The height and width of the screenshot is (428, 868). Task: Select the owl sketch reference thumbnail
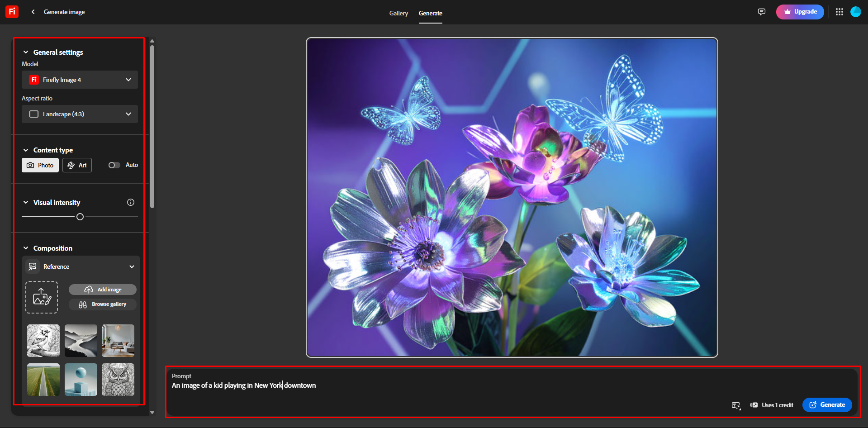click(118, 380)
